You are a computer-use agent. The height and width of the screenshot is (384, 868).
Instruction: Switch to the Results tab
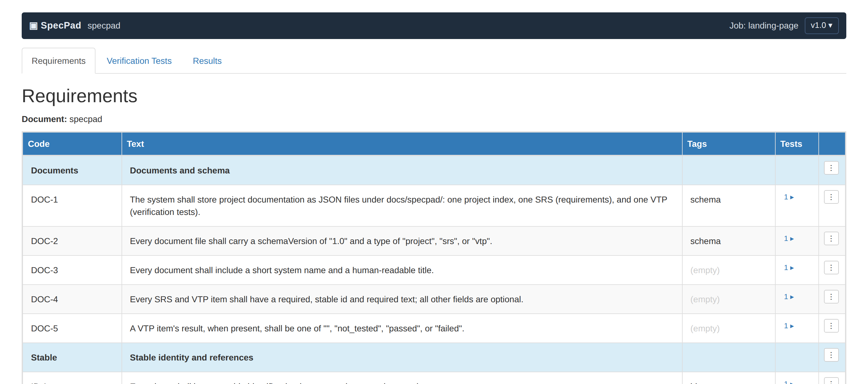pyautogui.click(x=207, y=61)
